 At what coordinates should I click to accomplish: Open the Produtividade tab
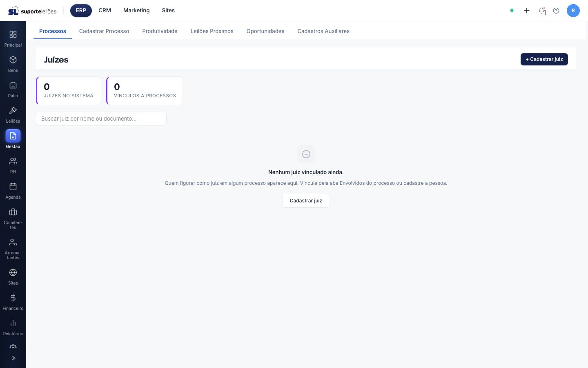pyautogui.click(x=160, y=31)
